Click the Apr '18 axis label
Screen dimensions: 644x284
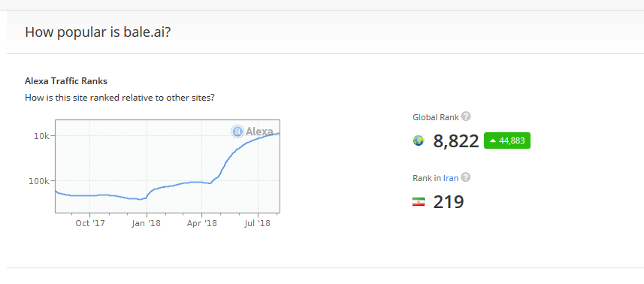pyautogui.click(x=202, y=224)
